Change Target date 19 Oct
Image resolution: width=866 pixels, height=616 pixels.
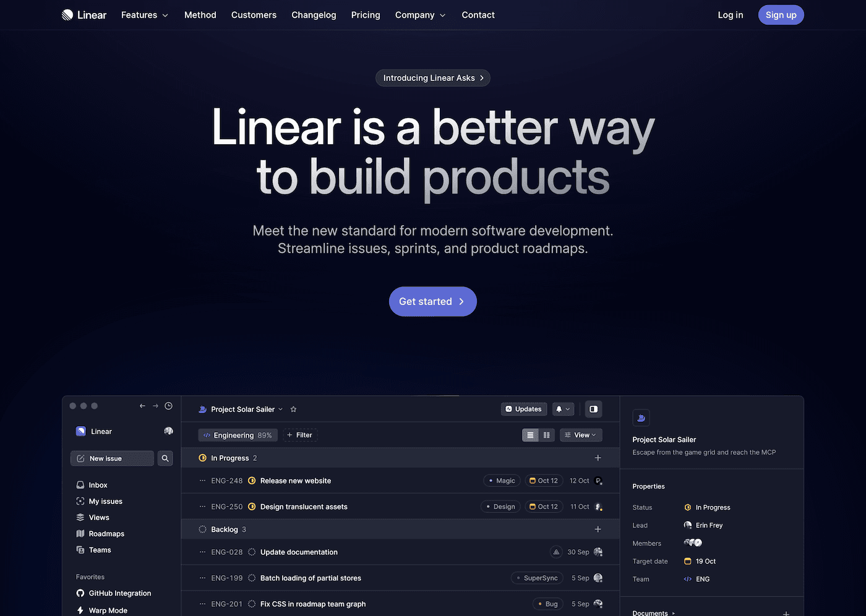point(700,561)
